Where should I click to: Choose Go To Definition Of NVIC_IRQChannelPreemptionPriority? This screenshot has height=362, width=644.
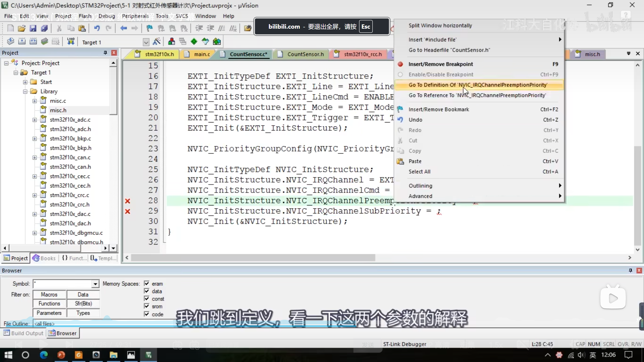pyautogui.click(x=477, y=85)
